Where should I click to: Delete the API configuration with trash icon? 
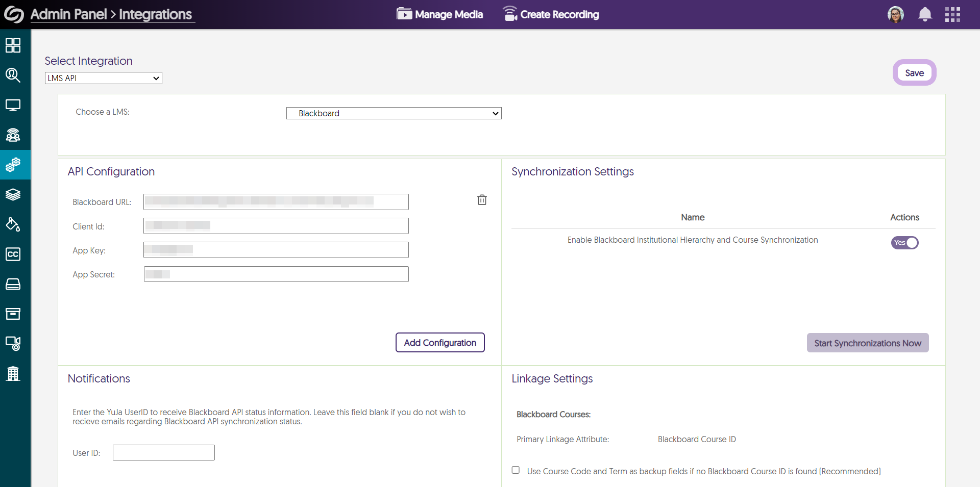482,199
